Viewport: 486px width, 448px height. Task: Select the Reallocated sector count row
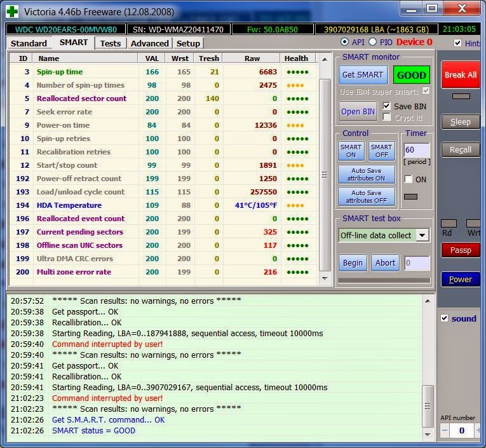point(163,98)
